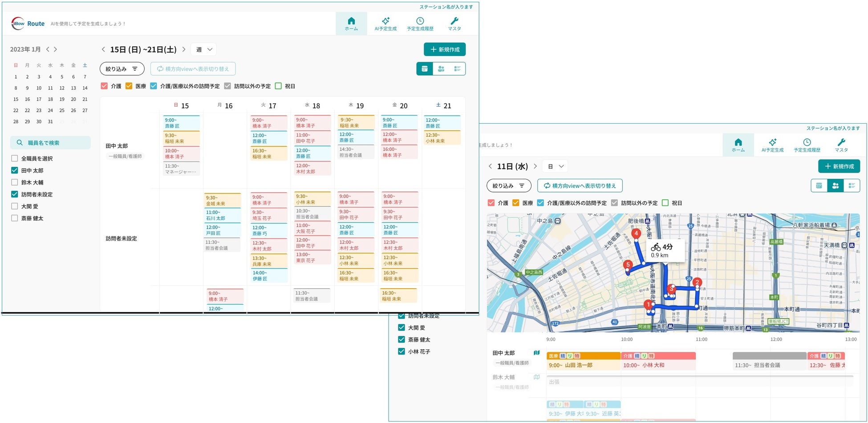Open the 週 view dropdown
The height and width of the screenshot is (423, 868).
[x=204, y=49]
